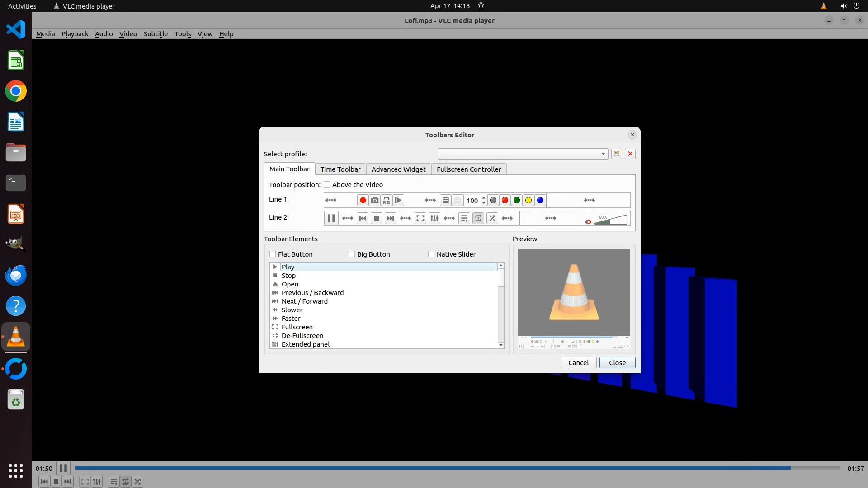Select the Extended panel list item
The image size is (868, 488).
click(306, 344)
